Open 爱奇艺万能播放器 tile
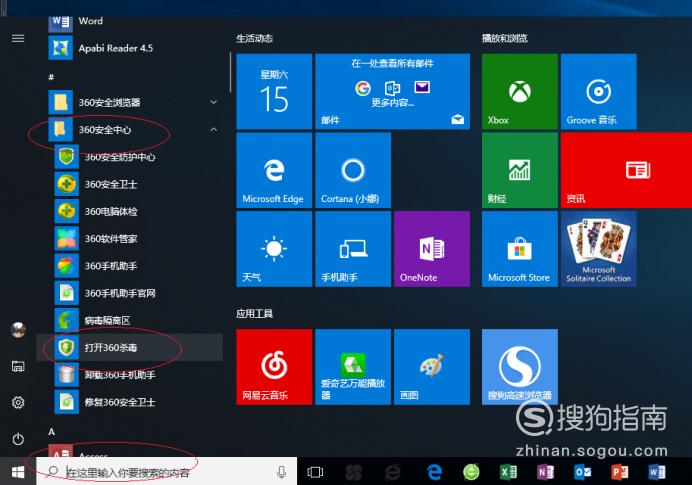 [x=353, y=367]
